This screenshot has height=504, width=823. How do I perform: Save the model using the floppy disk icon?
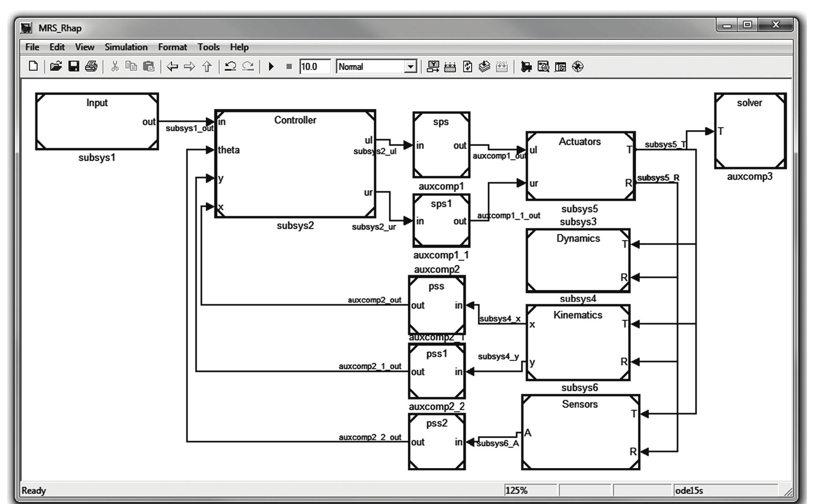(74, 66)
